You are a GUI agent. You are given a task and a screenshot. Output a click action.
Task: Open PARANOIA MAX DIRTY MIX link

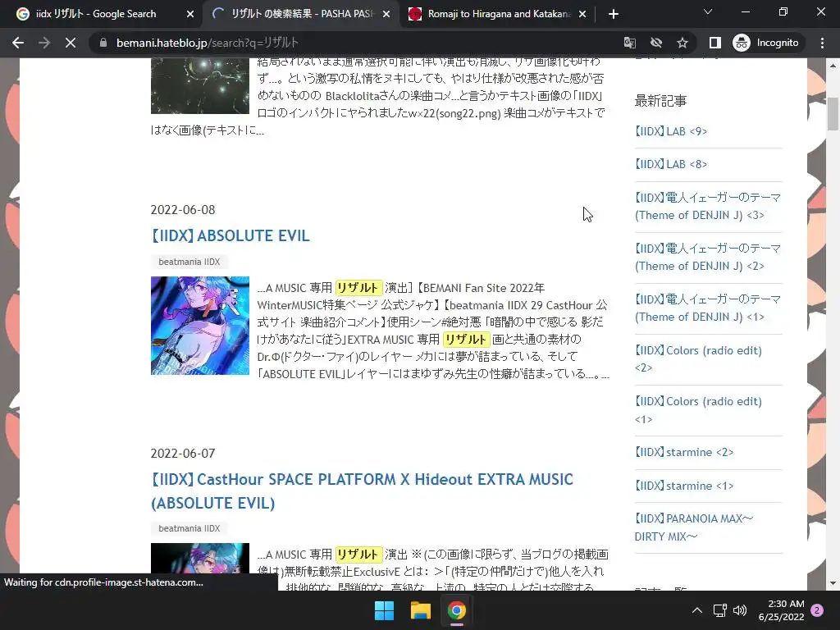tap(694, 527)
